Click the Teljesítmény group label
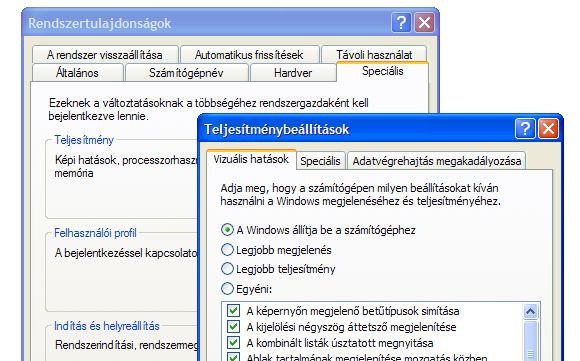 point(84,140)
